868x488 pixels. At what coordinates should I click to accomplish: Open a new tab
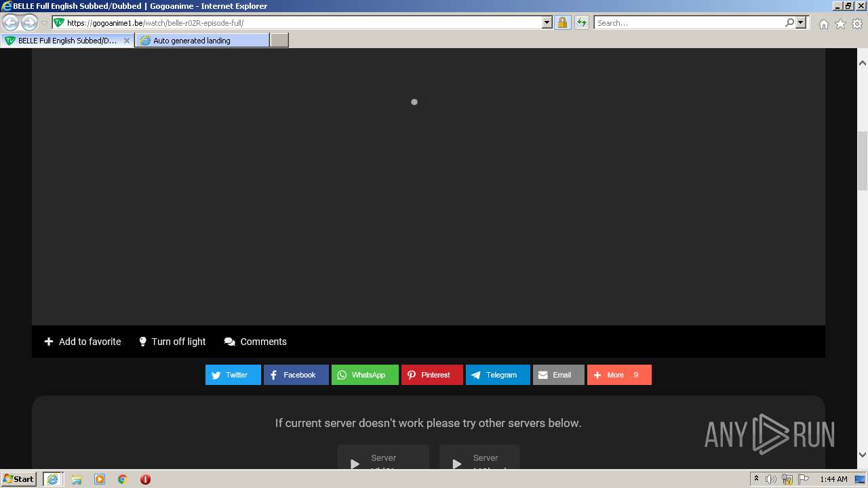click(279, 41)
